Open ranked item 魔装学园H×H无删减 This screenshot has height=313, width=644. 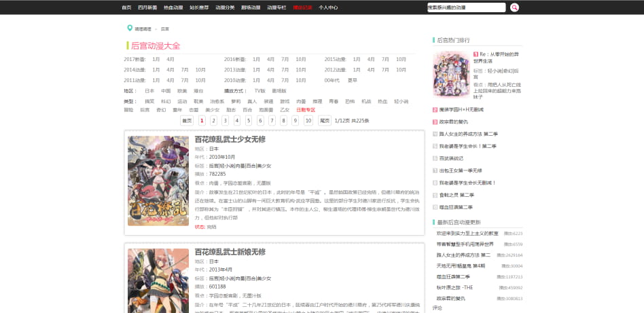tap(461, 110)
